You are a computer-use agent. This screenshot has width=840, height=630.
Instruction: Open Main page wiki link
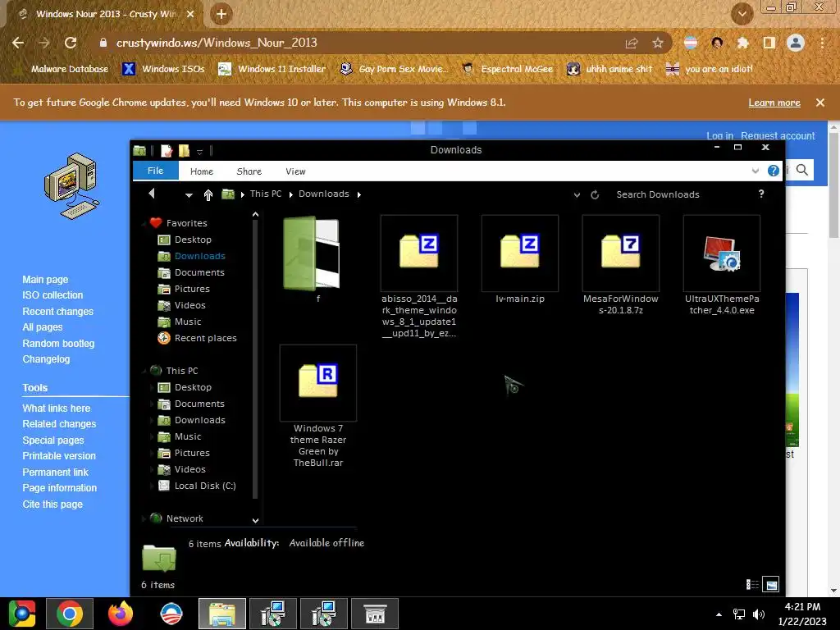tap(45, 279)
